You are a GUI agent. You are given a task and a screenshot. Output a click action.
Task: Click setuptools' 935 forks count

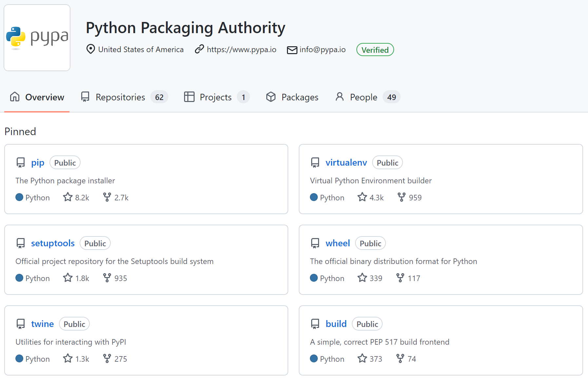pos(121,278)
